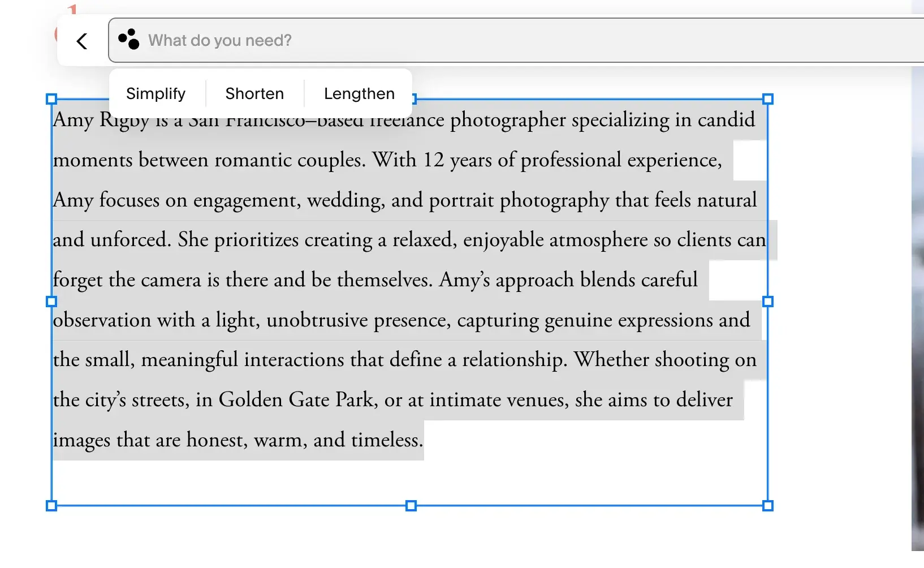Click the bottom-middle resize handle
This screenshot has width=924, height=568.
(x=410, y=505)
